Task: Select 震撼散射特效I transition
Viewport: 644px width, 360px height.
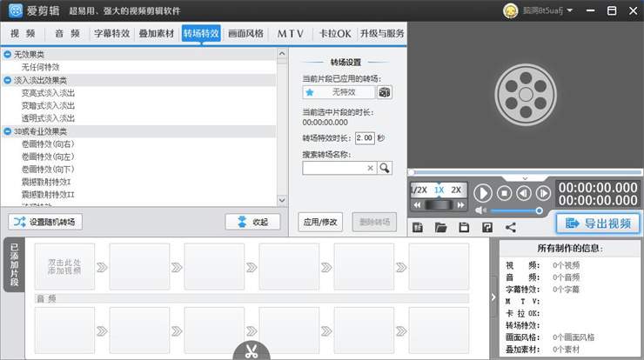Action: pos(46,182)
